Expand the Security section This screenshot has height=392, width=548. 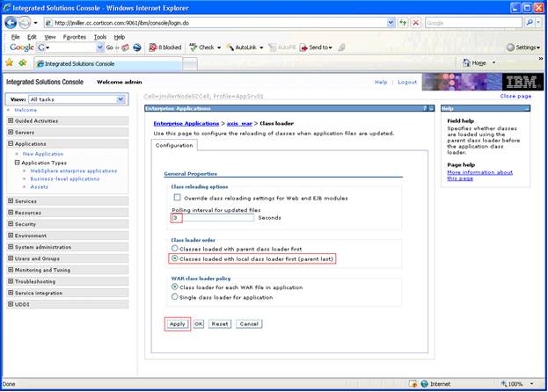click(x=11, y=224)
